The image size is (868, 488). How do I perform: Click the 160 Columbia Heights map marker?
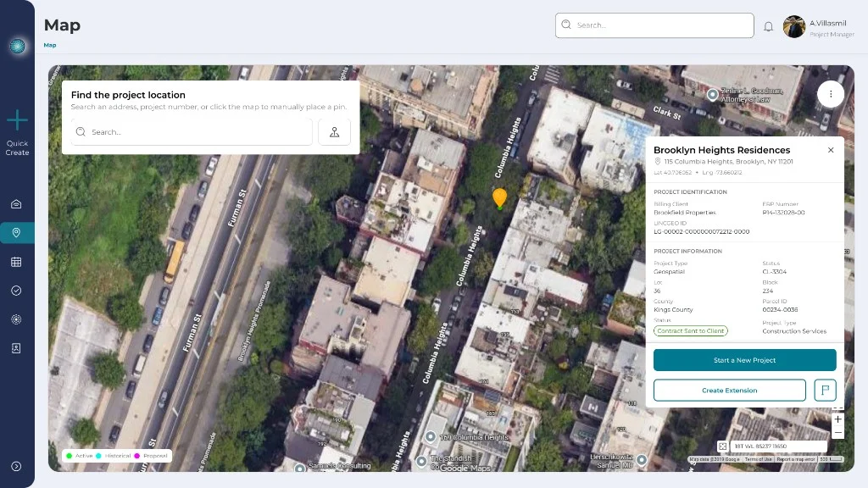pos(430,436)
